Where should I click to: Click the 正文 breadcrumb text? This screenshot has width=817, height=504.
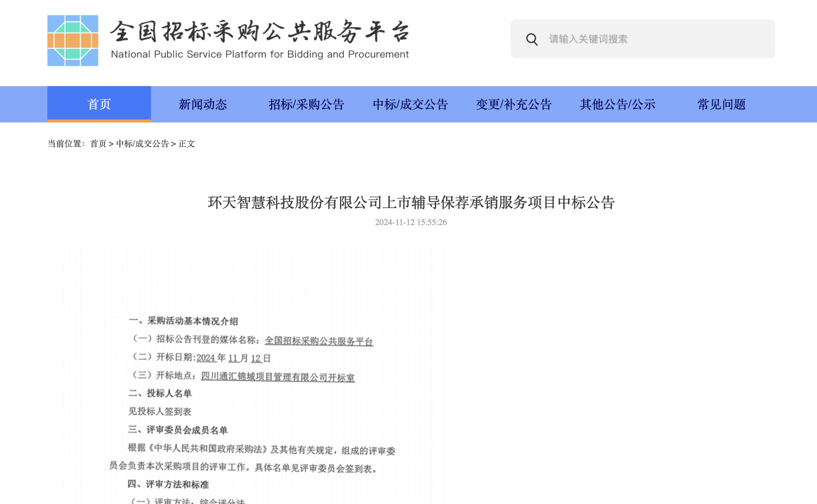tap(187, 144)
